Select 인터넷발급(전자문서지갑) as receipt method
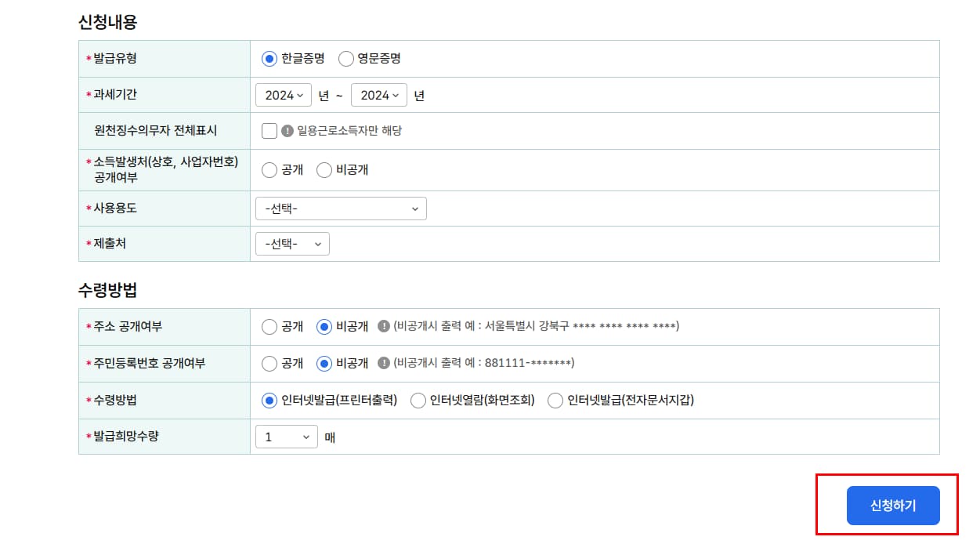 (x=555, y=400)
